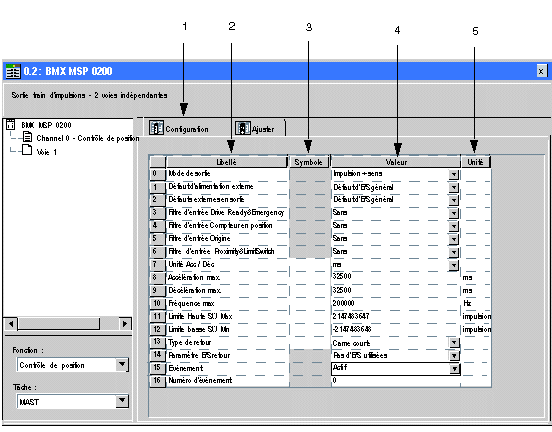Open the Evénement Actif dropdown arrow

(x=454, y=369)
